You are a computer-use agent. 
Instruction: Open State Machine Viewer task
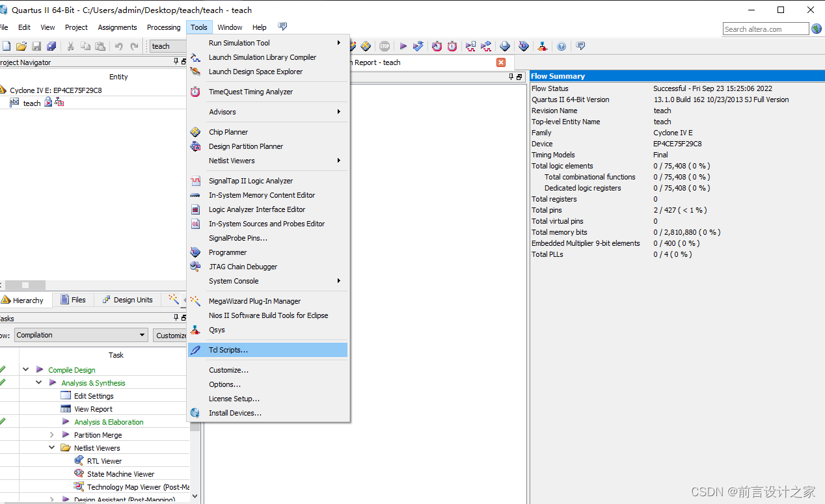point(120,474)
